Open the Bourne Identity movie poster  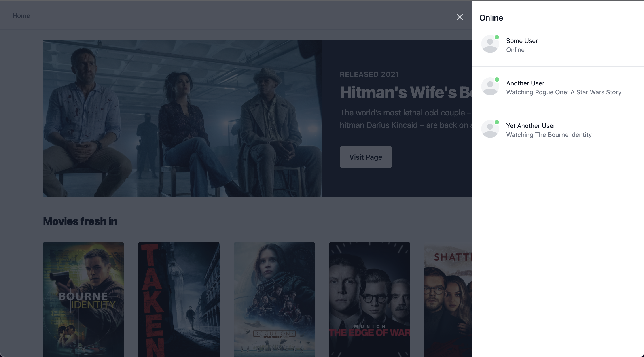click(83, 299)
